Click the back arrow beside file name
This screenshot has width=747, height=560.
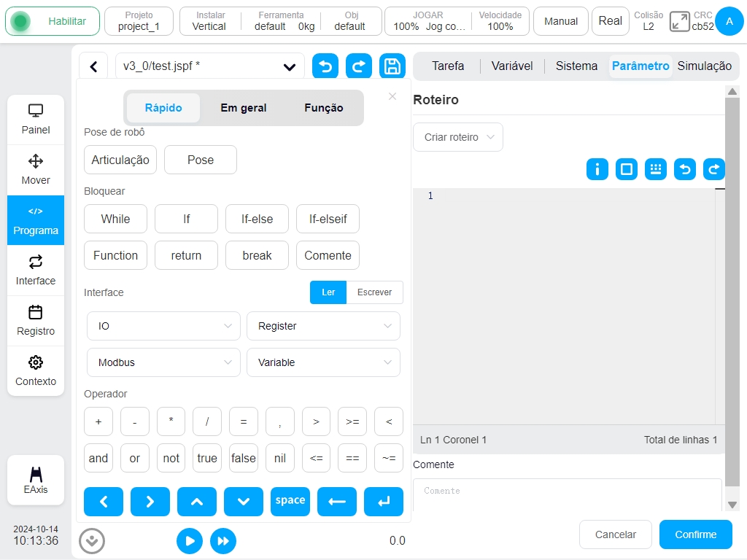click(x=94, y=66)
